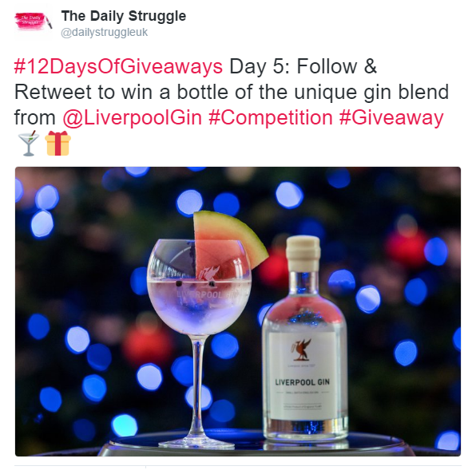Click the Liver bird logo on the bottle label
The width and height of the screenshot is (476, 474).
[302, 350]
